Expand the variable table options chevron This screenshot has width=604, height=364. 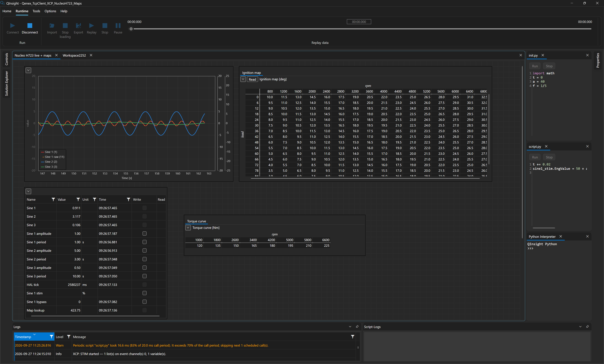pos(28,191)
